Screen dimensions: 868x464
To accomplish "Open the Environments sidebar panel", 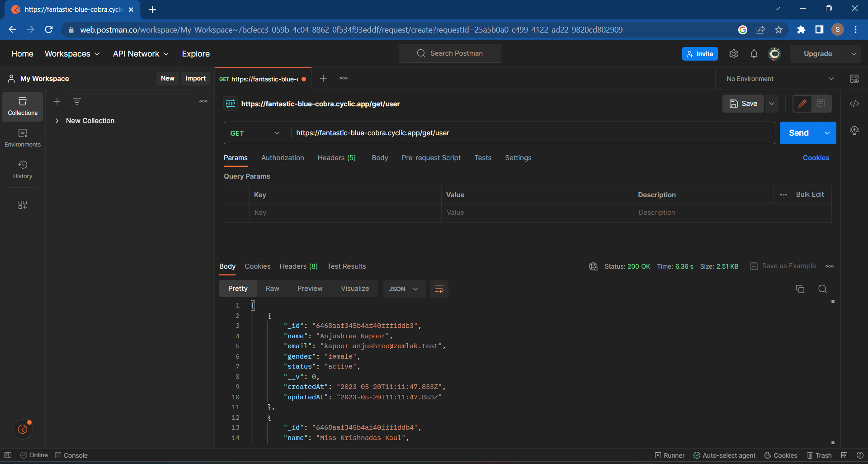I will click(23, 138).
